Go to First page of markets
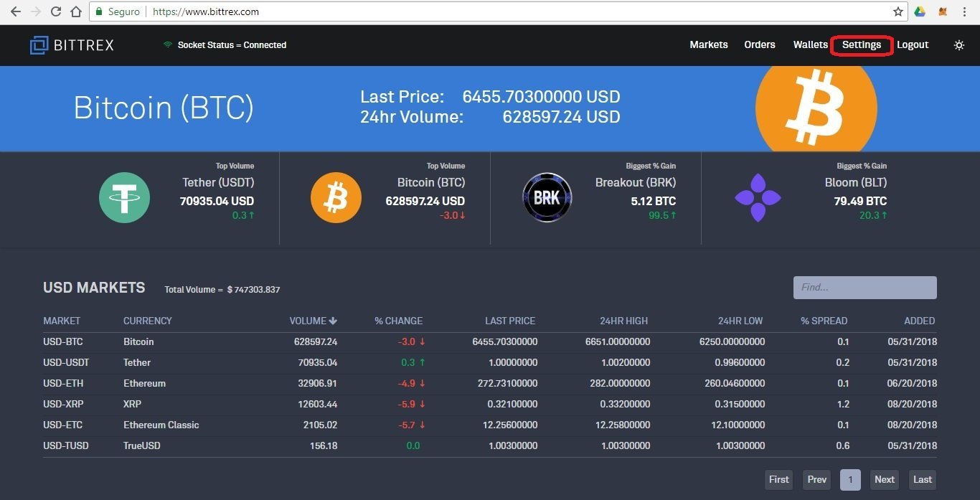This screenshot has height=500, width=980. (x=779, y=480)
